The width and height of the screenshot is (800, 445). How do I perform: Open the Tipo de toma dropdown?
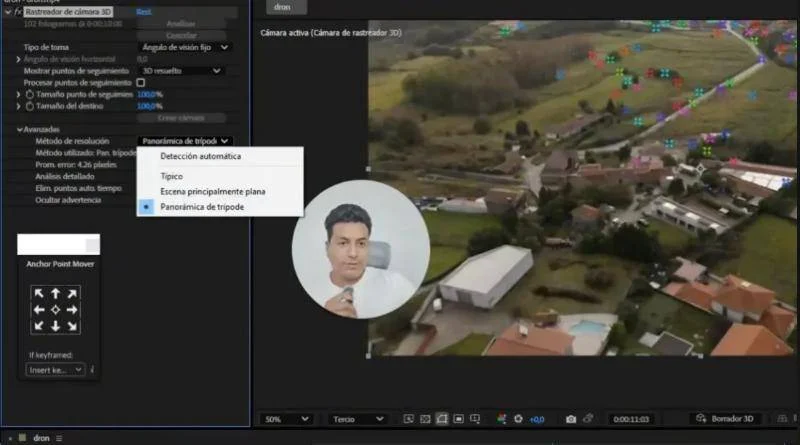pyautogui.click(x=184, y=47)
